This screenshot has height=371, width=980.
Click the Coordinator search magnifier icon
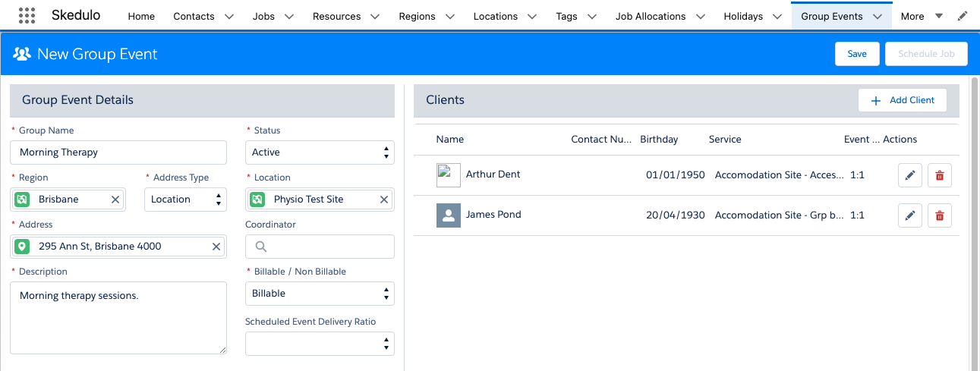click(261, 247)
